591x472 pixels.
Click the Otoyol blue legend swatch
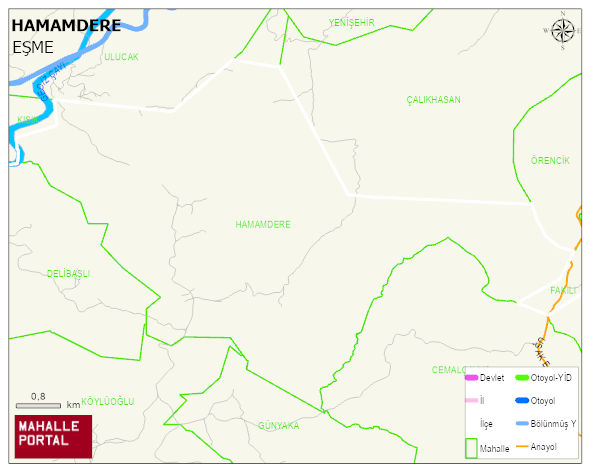522,400
